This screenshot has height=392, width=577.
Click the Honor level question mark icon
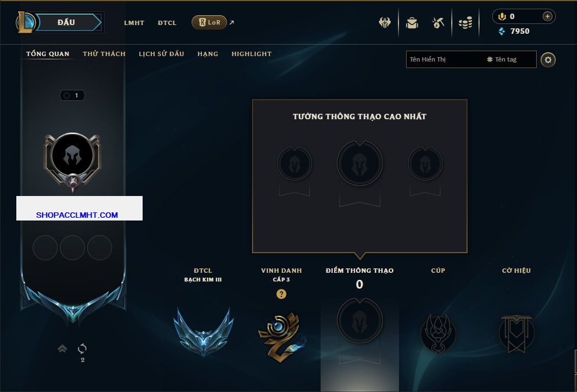point(281,293)
